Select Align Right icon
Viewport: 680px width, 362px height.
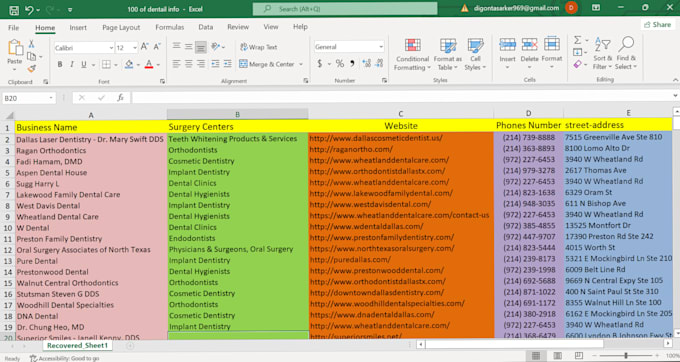click(x=201, y=64)
